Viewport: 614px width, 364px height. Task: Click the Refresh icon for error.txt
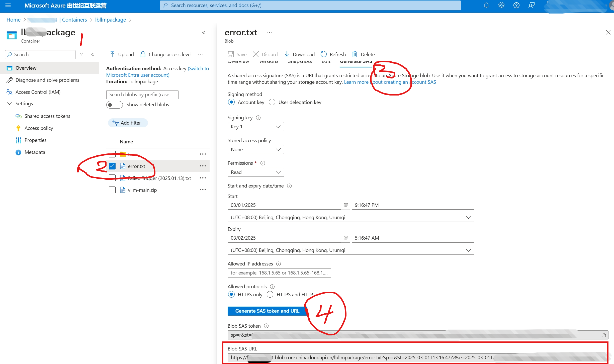(x=323, y=54)
